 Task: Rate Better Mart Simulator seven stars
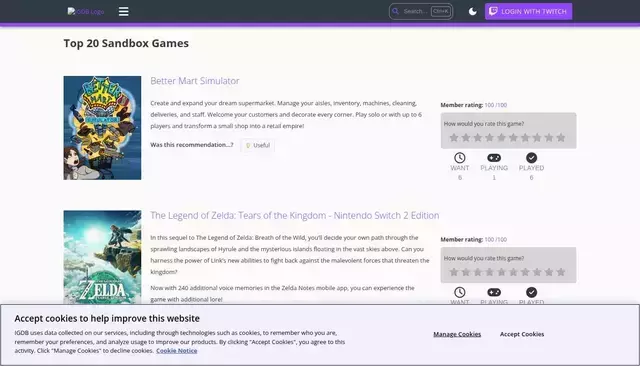click(525, 138)
